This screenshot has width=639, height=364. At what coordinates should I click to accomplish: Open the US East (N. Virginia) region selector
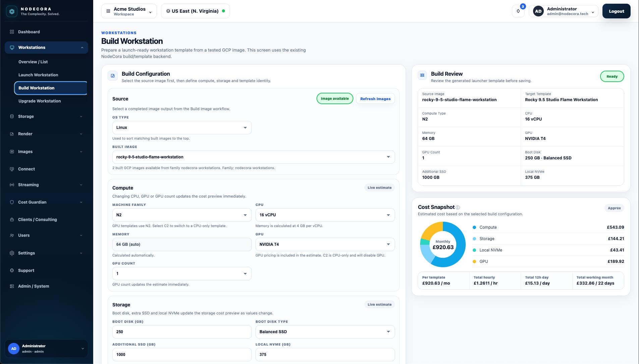pyautogui.click(x=195, y=11)
